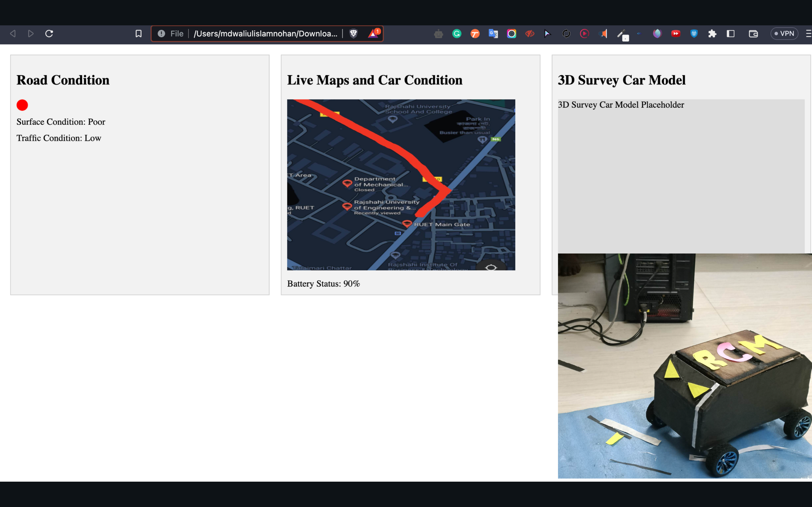Screen dimensions: 812x507
Task: Open the puzzle-piece extensions menu
Action: coord(712,34)
